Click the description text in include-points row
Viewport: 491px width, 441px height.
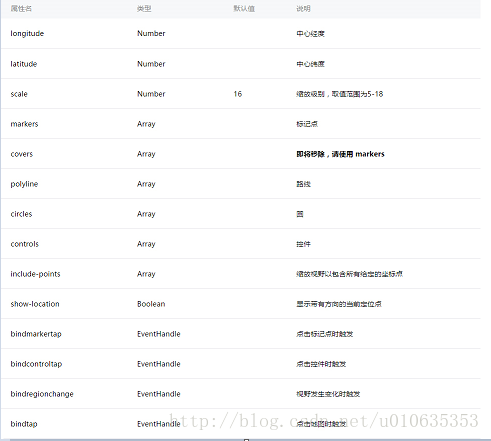349,274
